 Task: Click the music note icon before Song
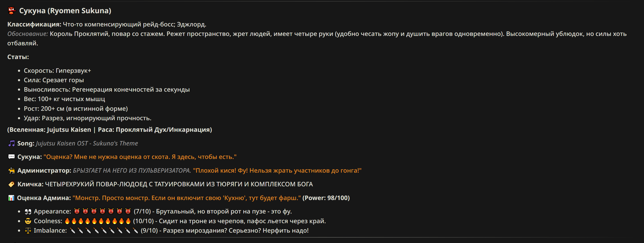click(12, 143)
